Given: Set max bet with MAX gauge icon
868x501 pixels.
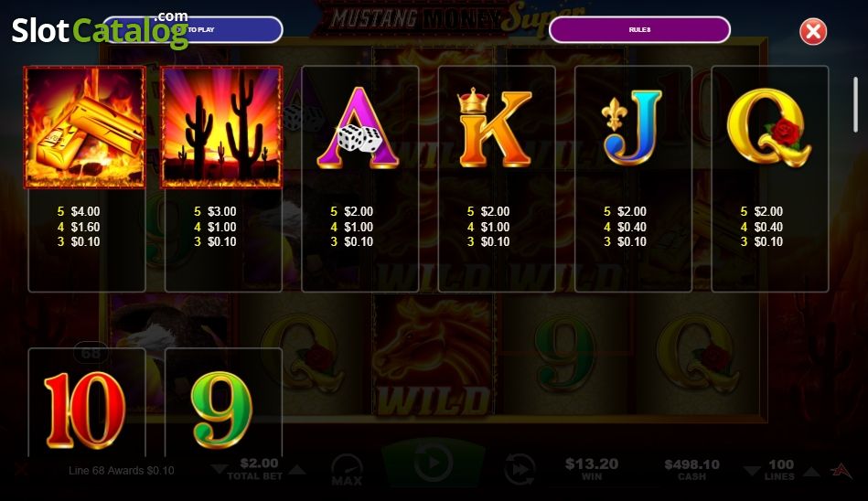Looking at the screenshot, I should coord(347,469).
